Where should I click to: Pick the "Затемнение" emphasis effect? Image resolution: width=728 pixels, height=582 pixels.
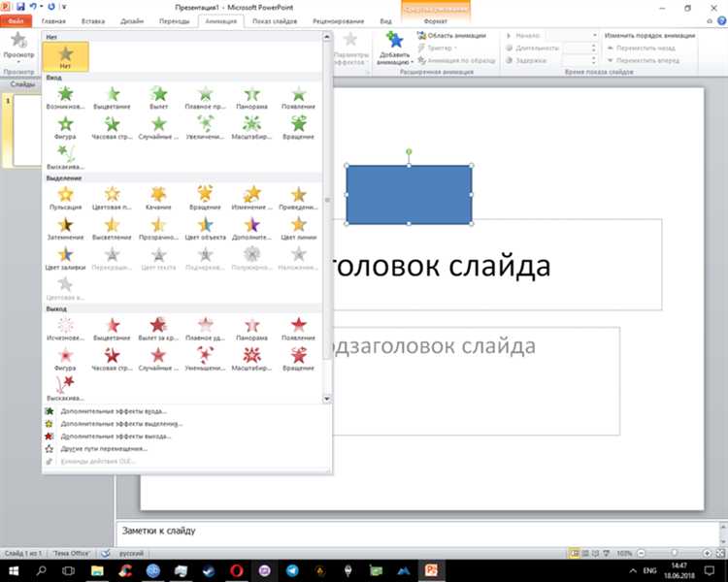[x=65, y=229]
